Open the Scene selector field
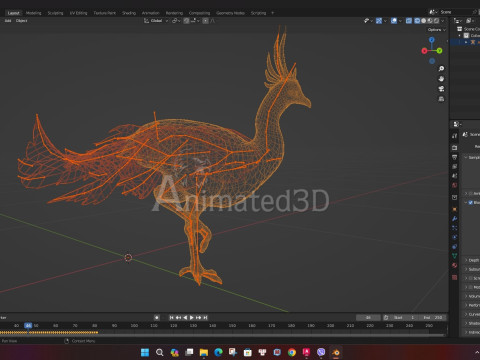The width and height of the screenshot is (480, 360). [x=454, y=12]
